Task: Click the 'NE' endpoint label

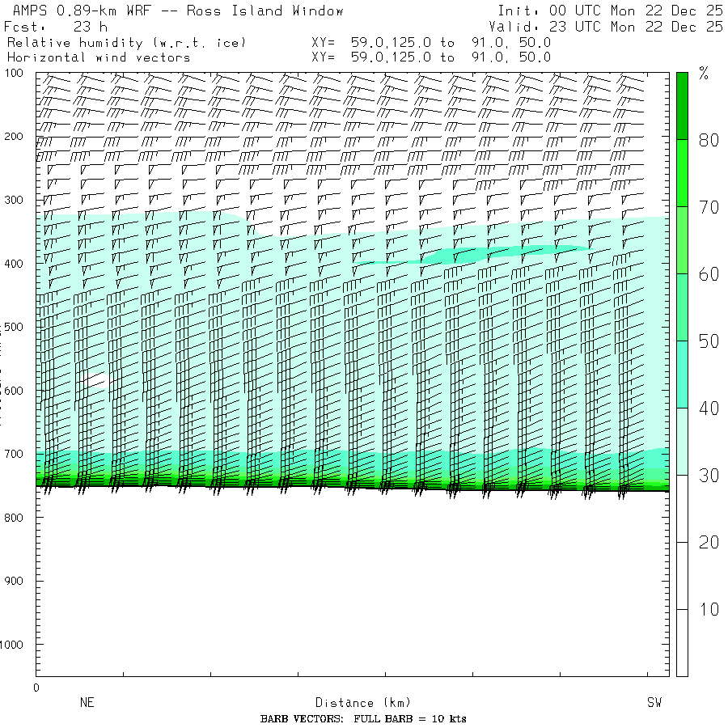Action: [87, 702]
